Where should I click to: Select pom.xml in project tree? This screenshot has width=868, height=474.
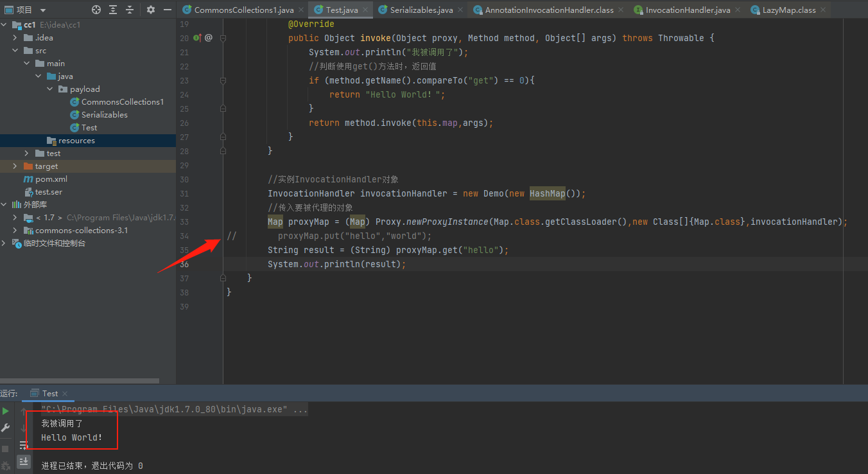[x=51, y=179]
